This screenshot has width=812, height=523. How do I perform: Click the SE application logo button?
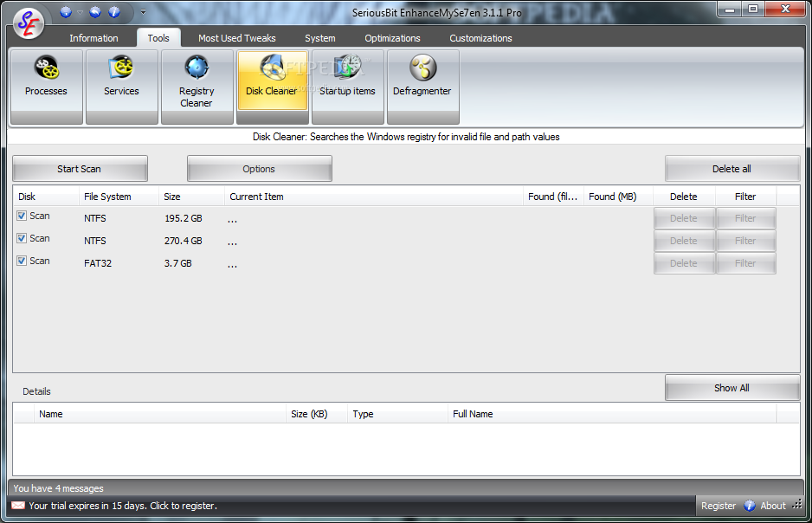(29, 23)
